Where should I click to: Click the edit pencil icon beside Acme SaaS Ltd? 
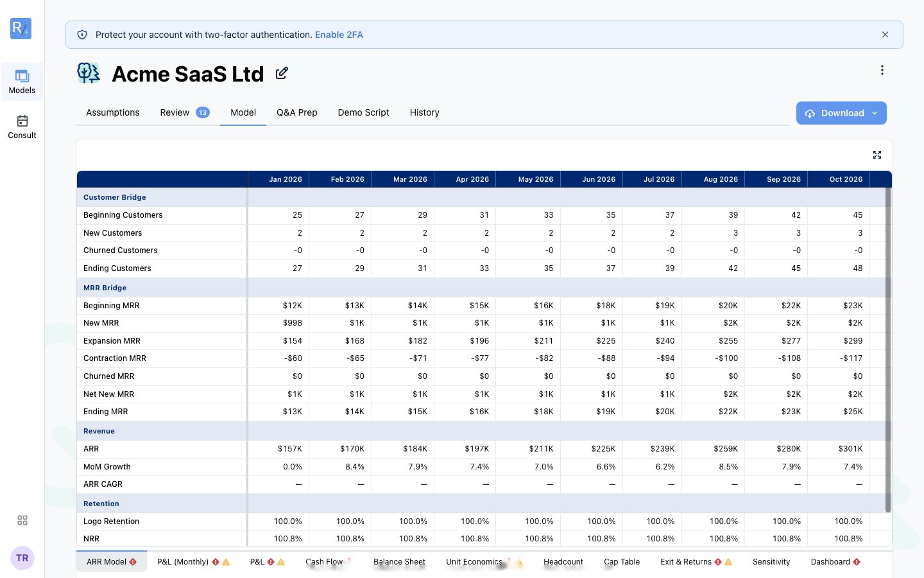click(x=282, y=73)
